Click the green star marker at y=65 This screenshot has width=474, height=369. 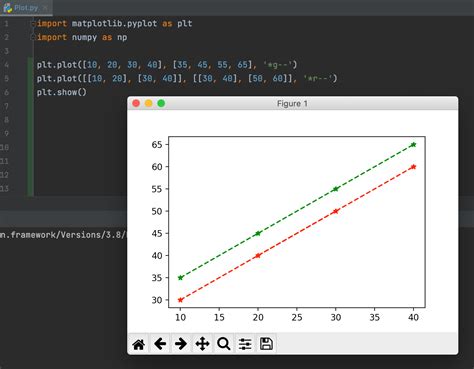(x=413, y=144)
